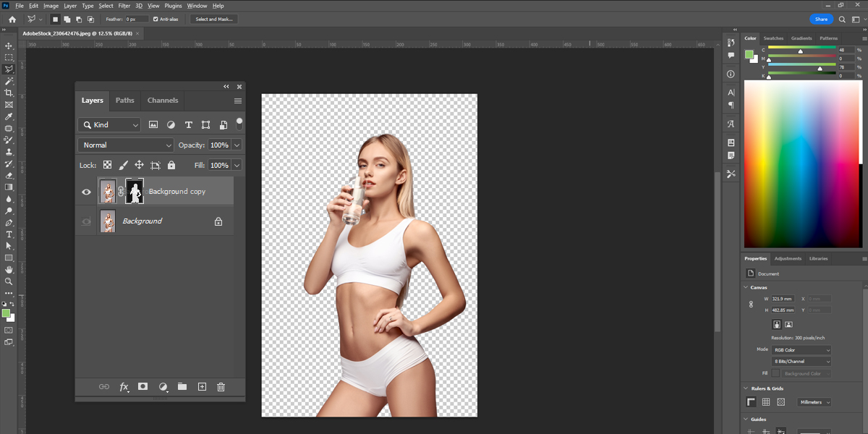Select the Frame tool
Viewport: 868px width, 434px height.
coord(9,105)
